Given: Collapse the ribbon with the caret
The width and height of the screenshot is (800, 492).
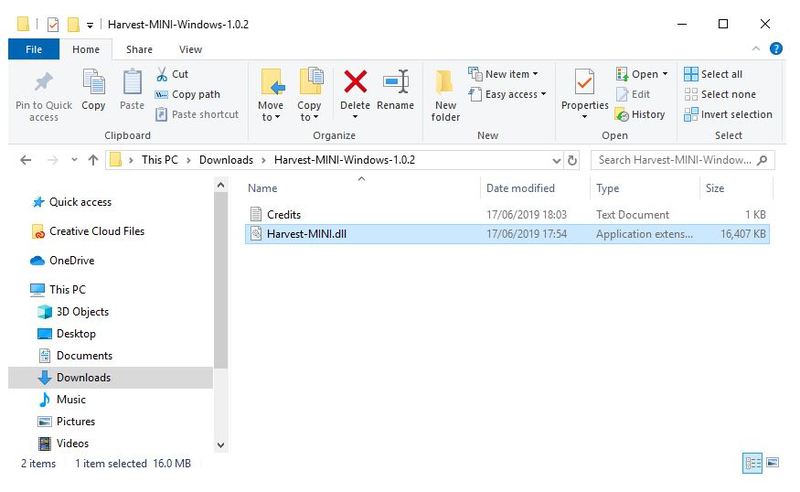Looking at the screenshot, I should (x=756, y=48).
